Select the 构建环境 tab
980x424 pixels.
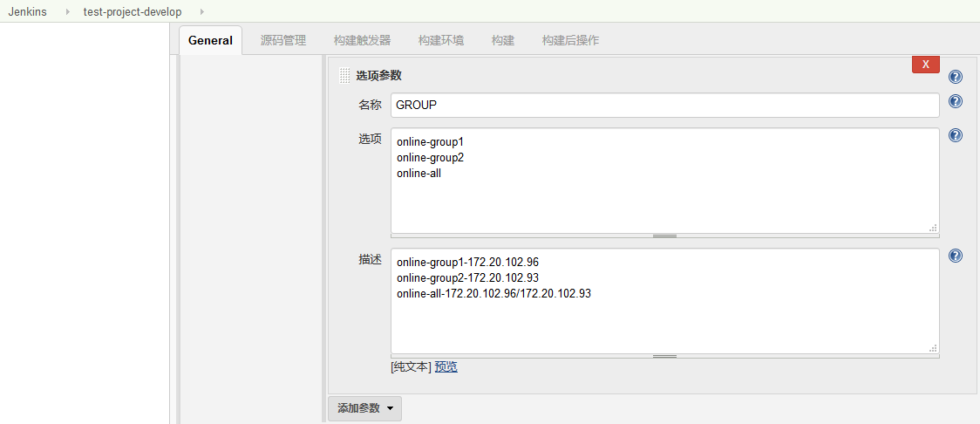440,40
